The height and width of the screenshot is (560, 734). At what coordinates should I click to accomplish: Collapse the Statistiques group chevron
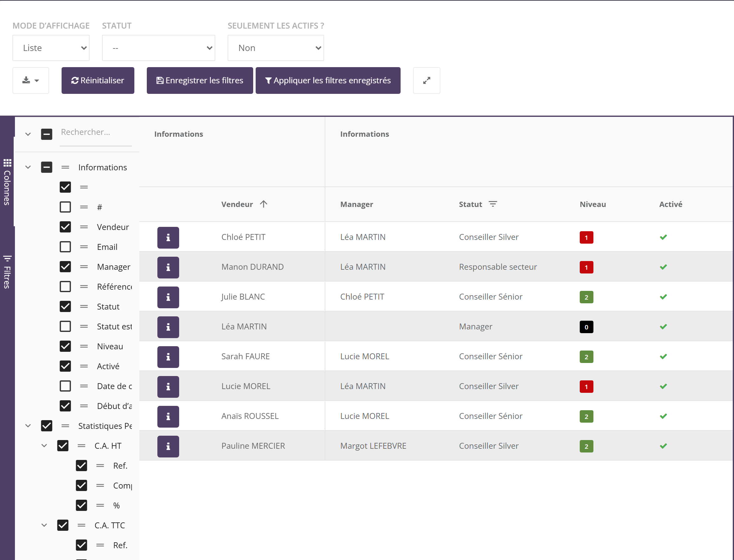click(28, 426)
